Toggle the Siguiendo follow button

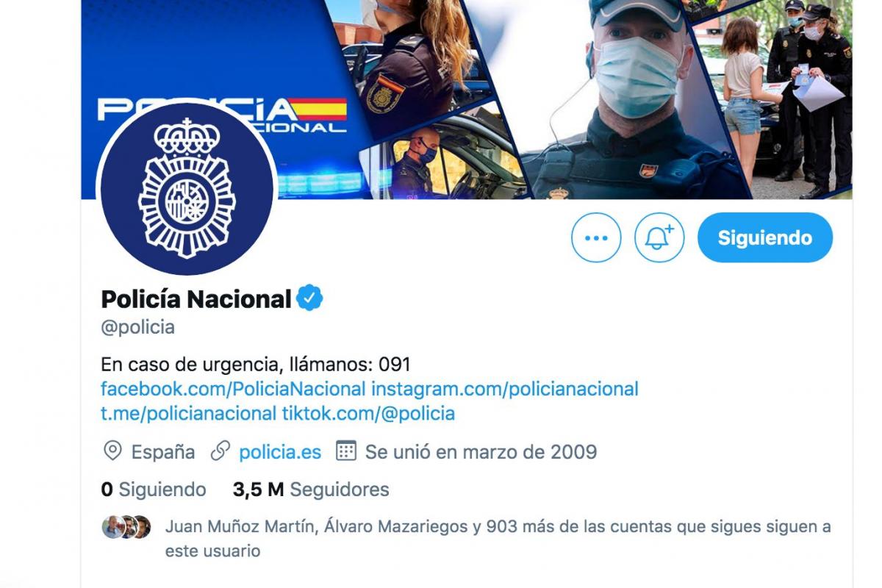pos(765,237)
